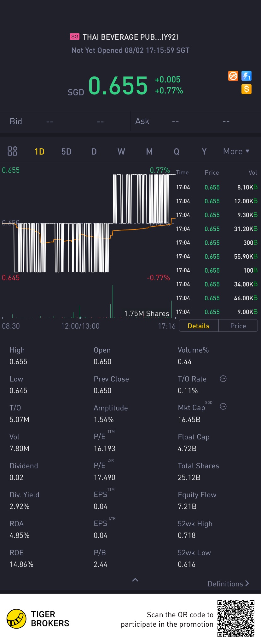Tap the Mkt Cap 16.45B value
The height and width of the screenshot is (644, 261).
coord(189,420)
